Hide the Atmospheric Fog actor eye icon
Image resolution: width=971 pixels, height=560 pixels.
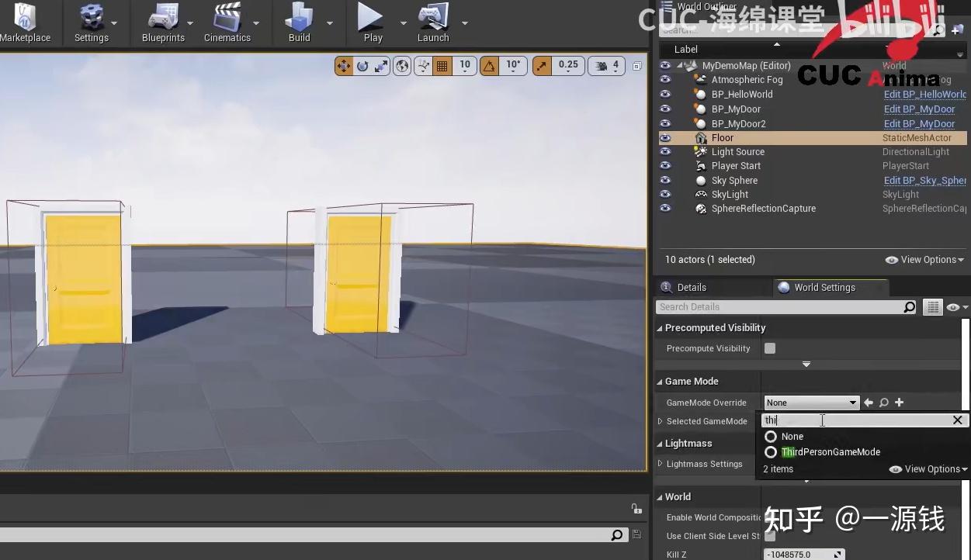(x=665, y=80)
